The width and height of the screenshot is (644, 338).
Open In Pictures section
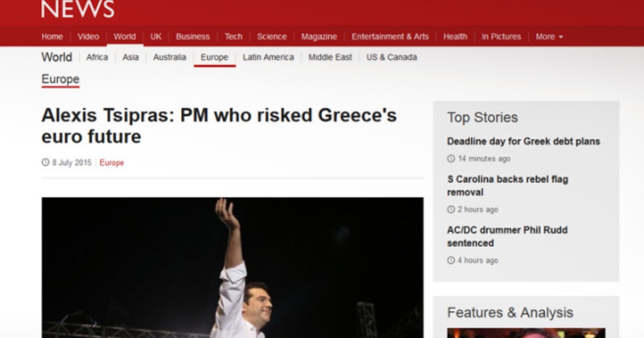pos(501,36)
